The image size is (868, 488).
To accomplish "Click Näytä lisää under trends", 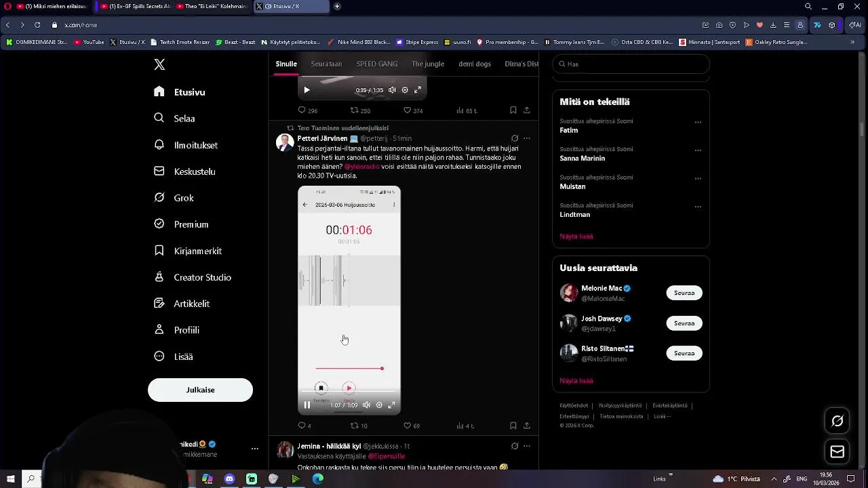I will pos(576,237).
